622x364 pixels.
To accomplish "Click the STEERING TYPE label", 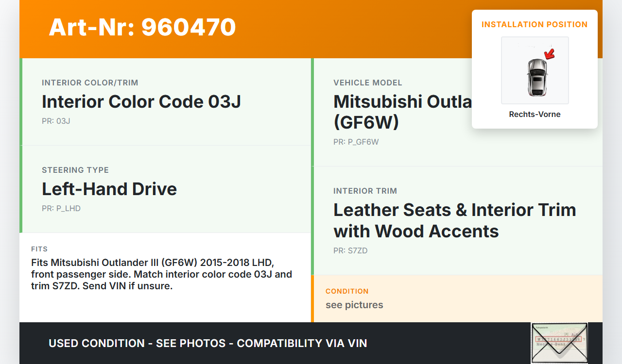I will 75,170.
